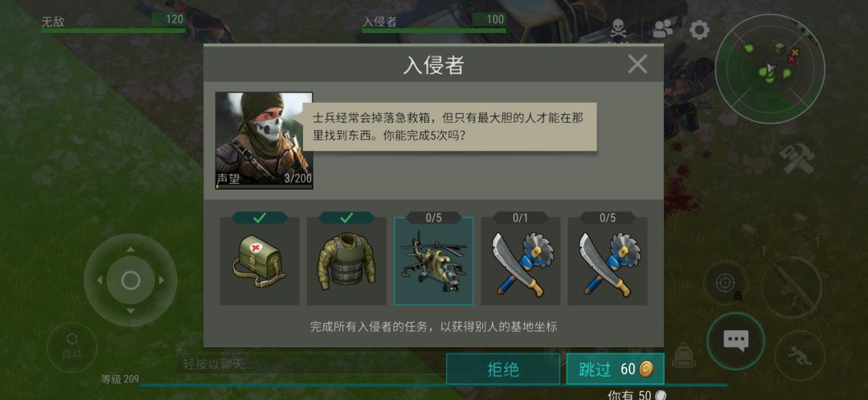The image size is (868, 400).
Task: Click the chat input field
Action: pyautogui.click(x=310, y=365)
